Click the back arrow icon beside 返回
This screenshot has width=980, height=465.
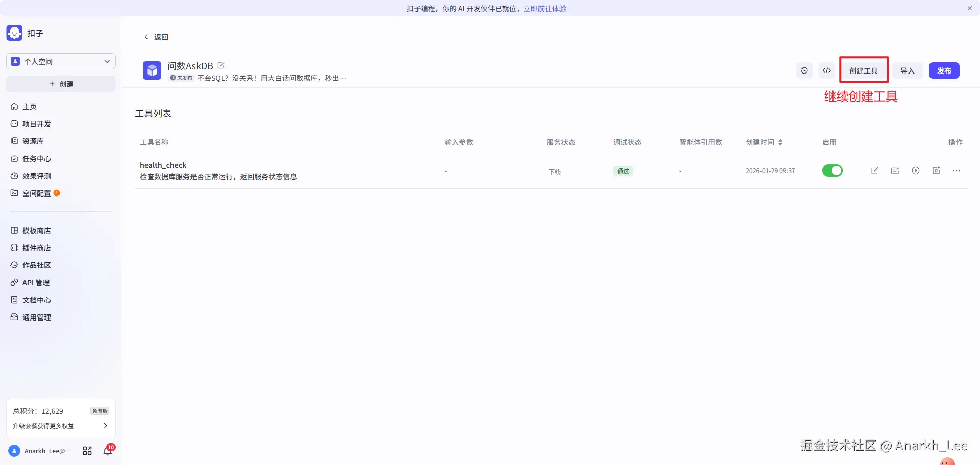point(146,37)
